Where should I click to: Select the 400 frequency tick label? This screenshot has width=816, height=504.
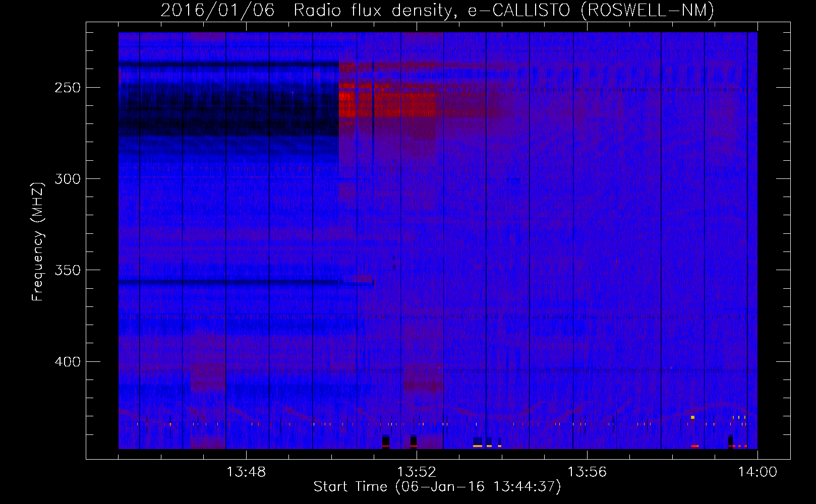click(68, 362)
